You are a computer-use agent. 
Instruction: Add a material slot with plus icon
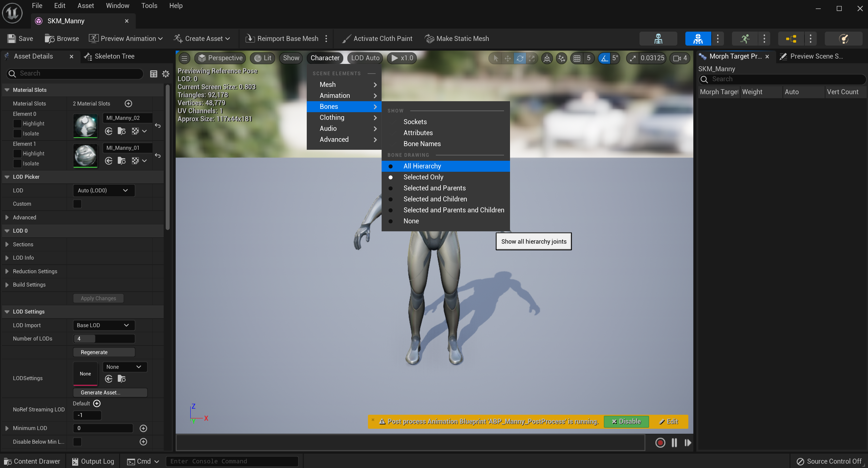point(128,104)
